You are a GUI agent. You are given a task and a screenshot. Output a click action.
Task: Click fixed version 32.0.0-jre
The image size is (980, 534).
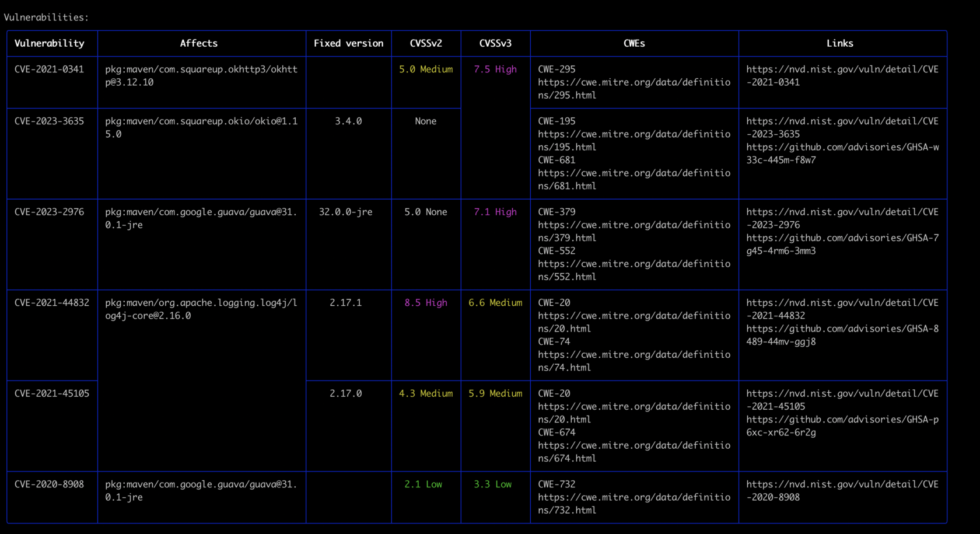click(345, 212)
